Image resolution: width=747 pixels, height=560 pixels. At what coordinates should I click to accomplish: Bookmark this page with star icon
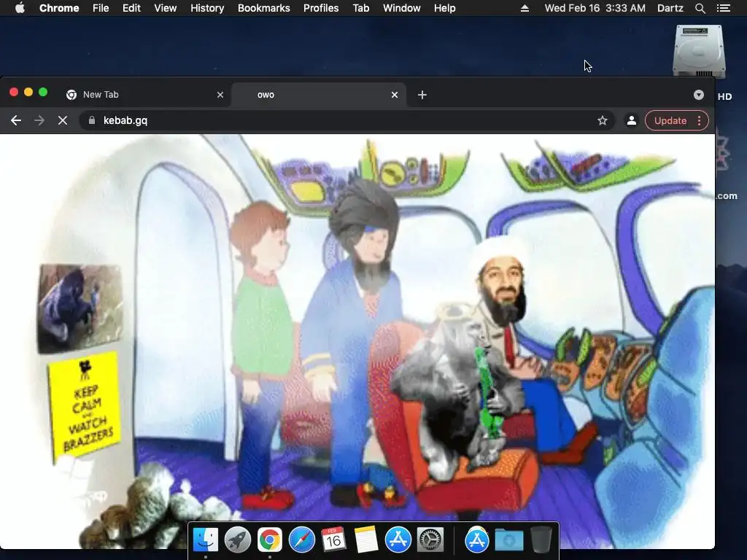(x=603, y=120)
